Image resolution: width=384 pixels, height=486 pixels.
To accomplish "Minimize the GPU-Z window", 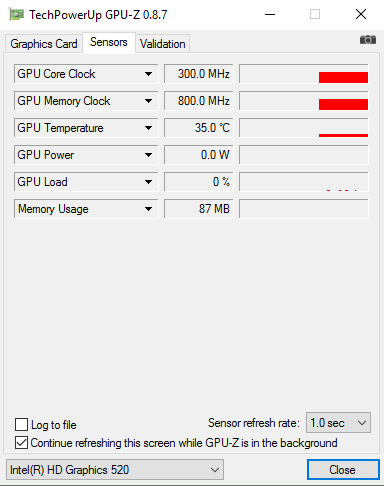I will coord(270,14).
